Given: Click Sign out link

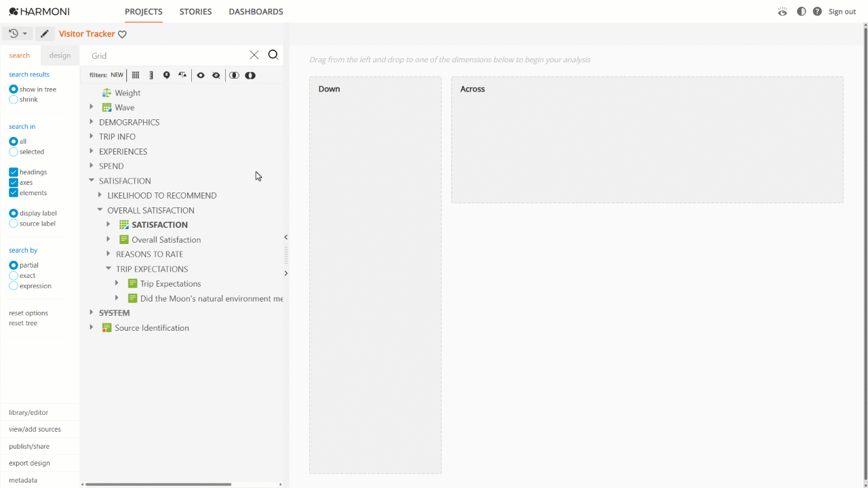Looking at the screenshot, I should pos(842,12).
